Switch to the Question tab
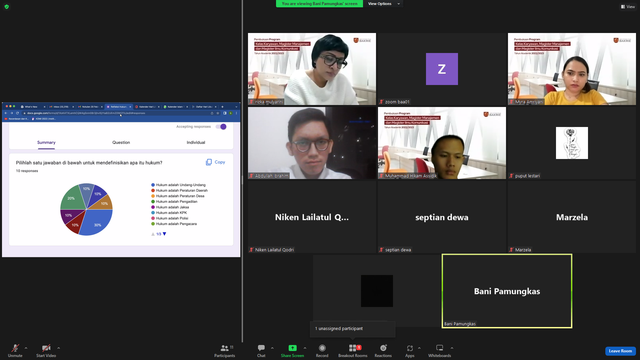The width and height of the screenshot is (640, 360). pyautogui.click(x=121, y=142)
